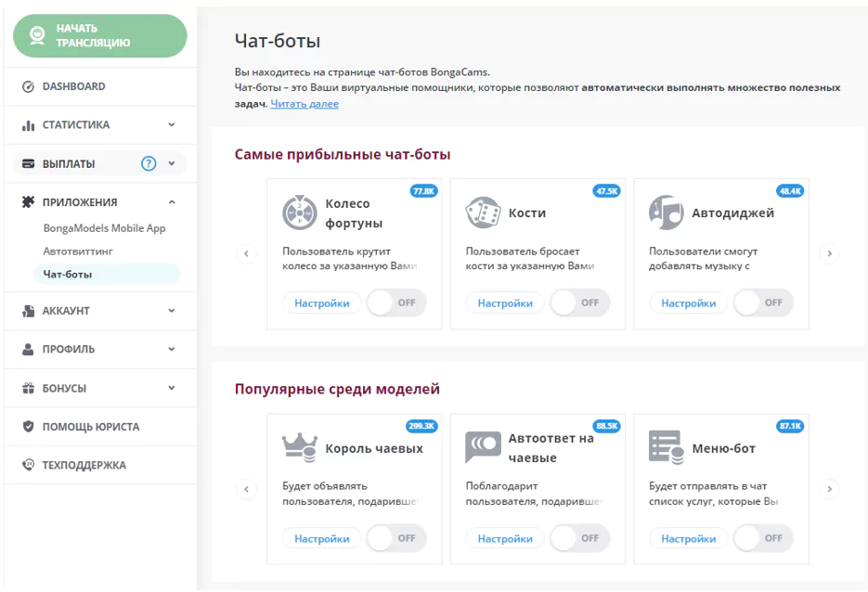Enable the Кости bot switch

[x=579, y=302]
